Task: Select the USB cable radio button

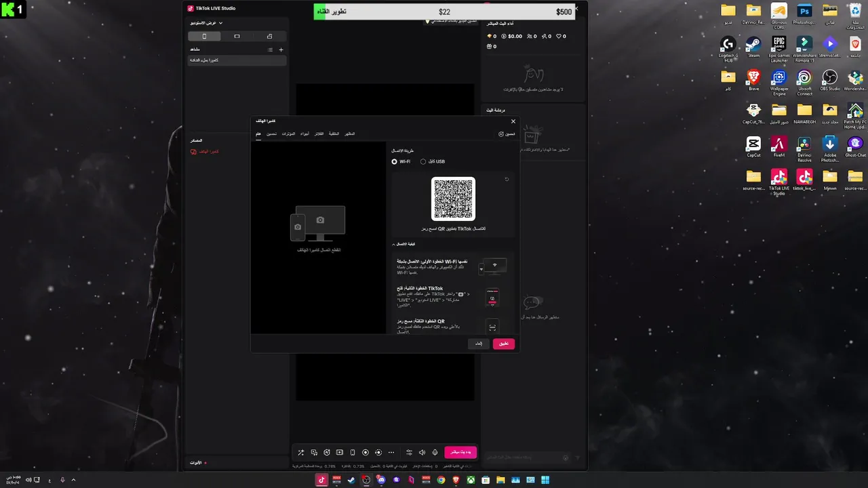Action: [423, 161]
